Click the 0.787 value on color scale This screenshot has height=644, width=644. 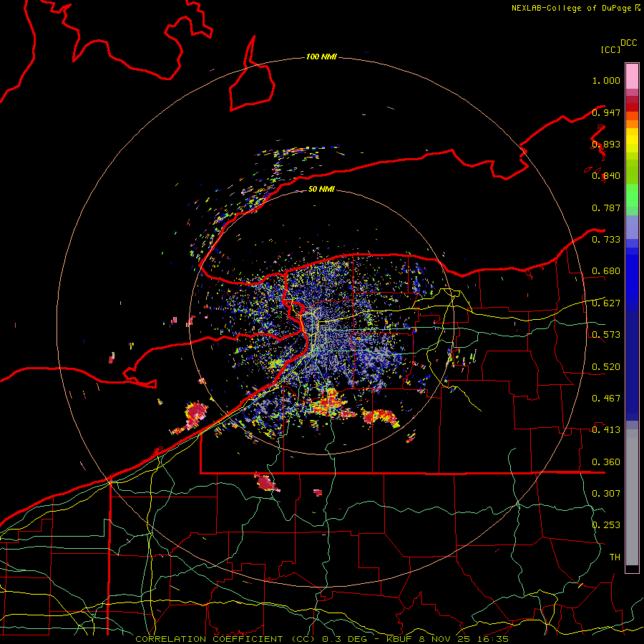click(606, 208)
